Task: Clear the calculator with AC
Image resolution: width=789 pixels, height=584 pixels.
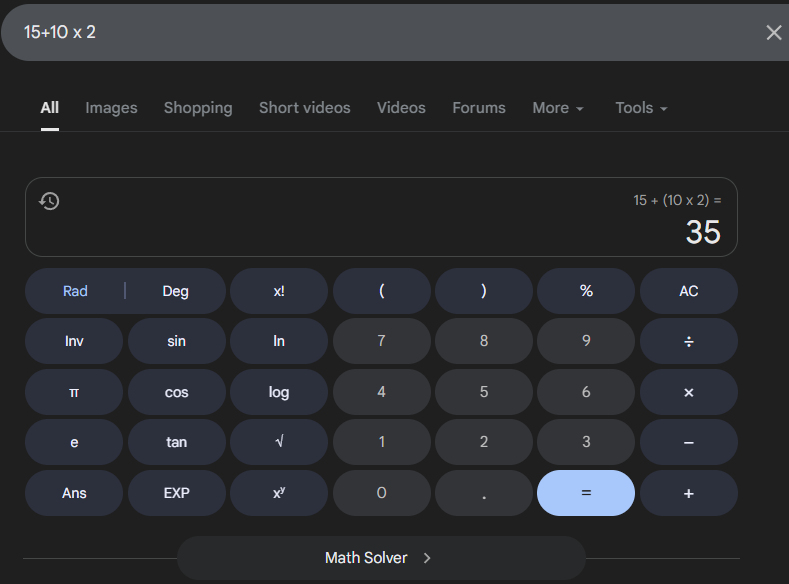Action: 689,291
